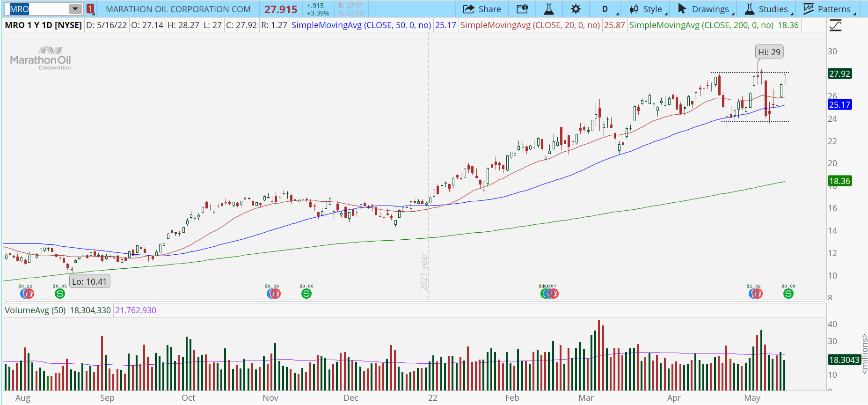Click the drawing set icon at chart top-right
Image resolution: width=868 pixels, height=405 pixels.
[x=835, y=25]
